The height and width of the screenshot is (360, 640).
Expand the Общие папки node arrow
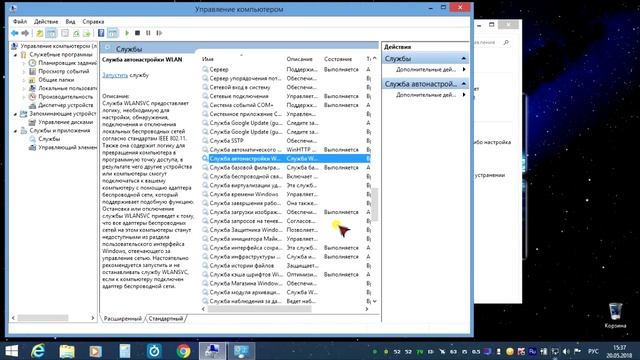pyautogui.click(x=24, y=80)
